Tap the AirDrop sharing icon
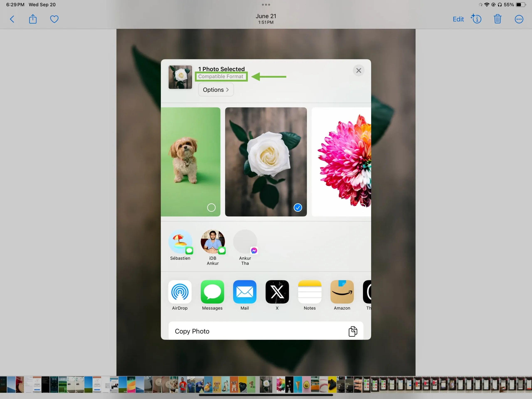Screen dimensions: 532x399 click(x=180, y=292)
